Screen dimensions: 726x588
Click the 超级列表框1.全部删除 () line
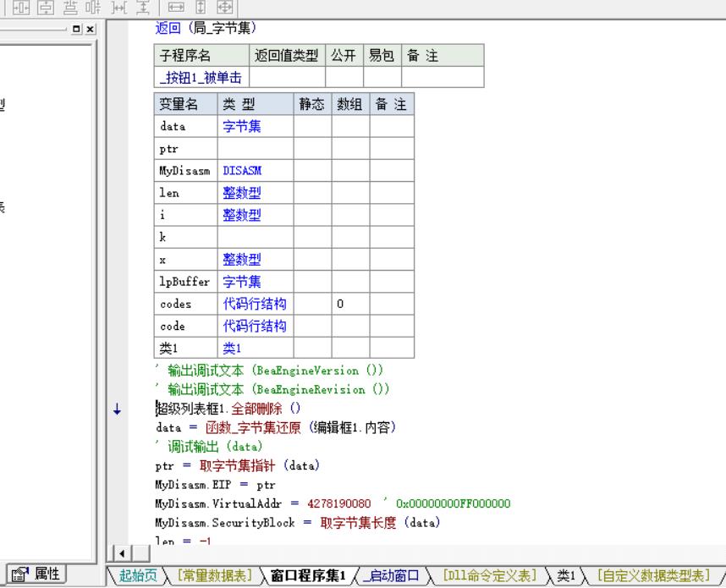tap(228, 409)
